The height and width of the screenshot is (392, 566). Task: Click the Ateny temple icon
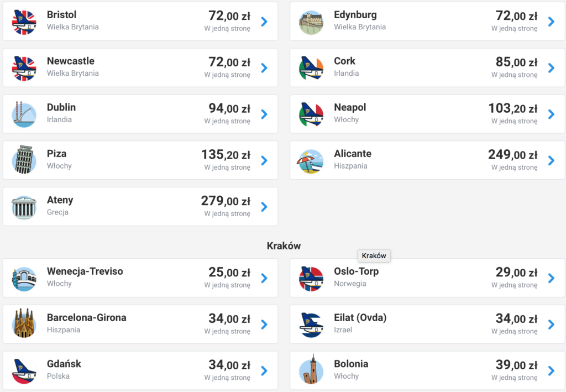coord(24,207)
